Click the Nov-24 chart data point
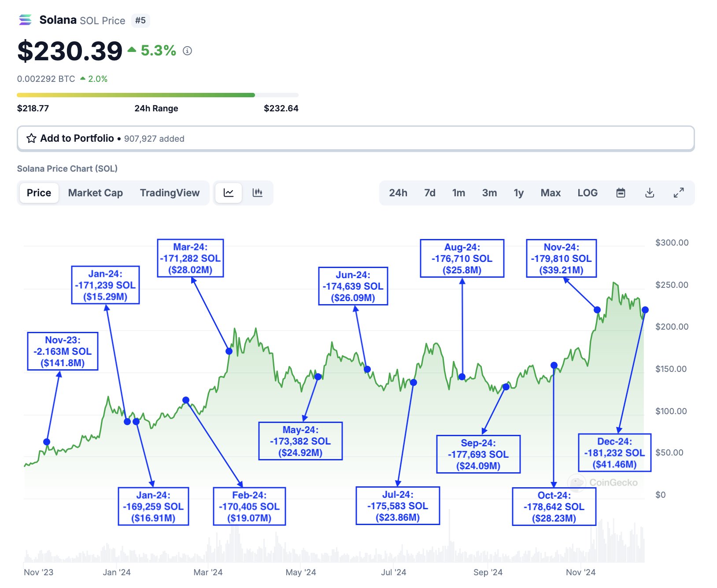 597,310
